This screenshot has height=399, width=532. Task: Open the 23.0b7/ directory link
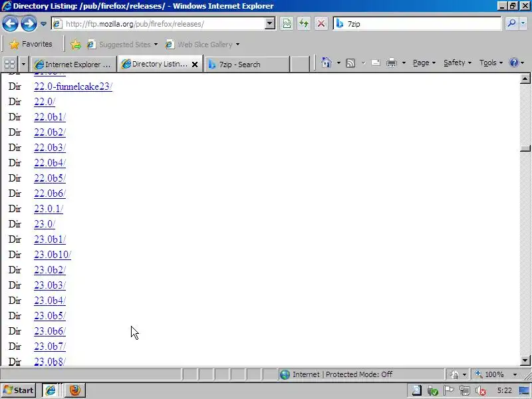tap(50, 346)
